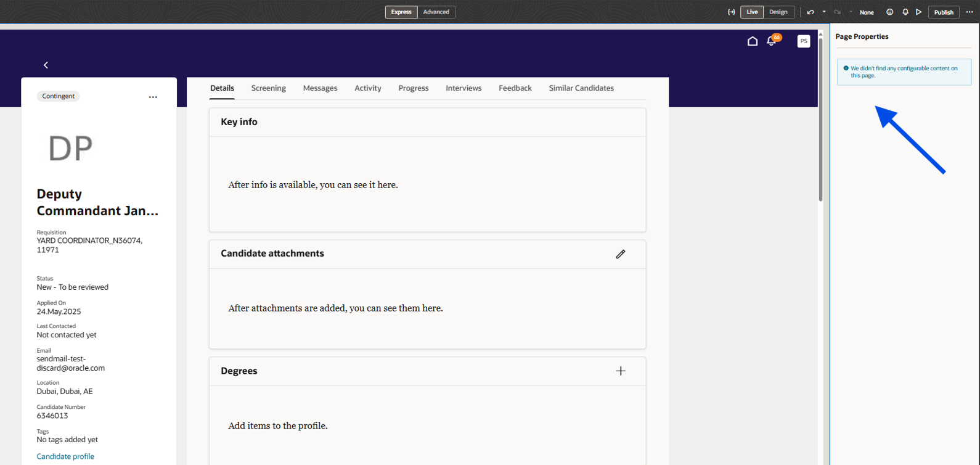Click the Publish button
The width and height of the screenshot is (980, 465).
click(x=944, y=12)
